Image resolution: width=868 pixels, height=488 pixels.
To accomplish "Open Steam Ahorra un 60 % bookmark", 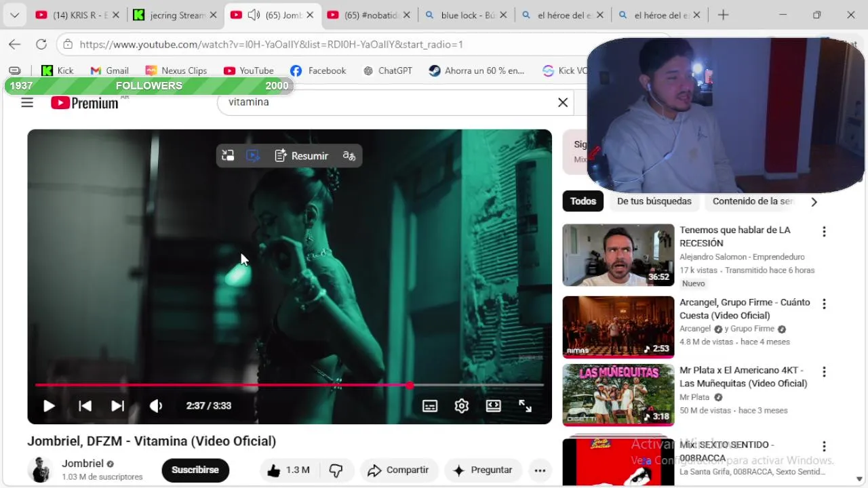I will (477, 70).
